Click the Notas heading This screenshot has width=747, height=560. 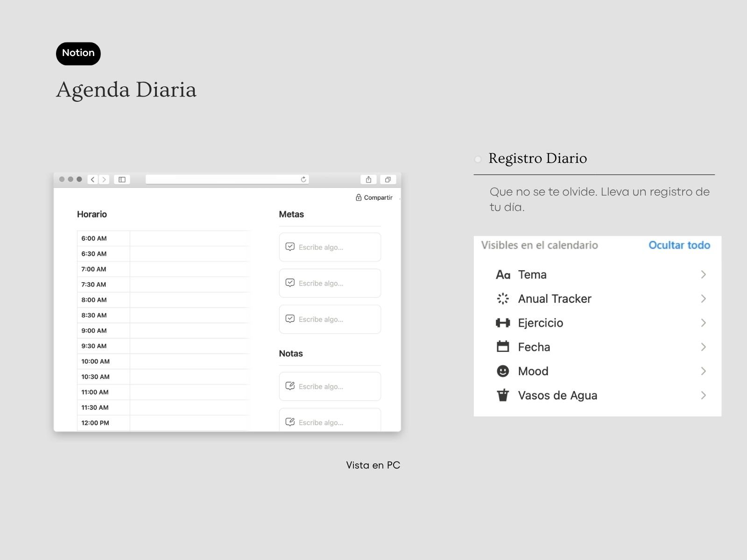tap(291, 354)
